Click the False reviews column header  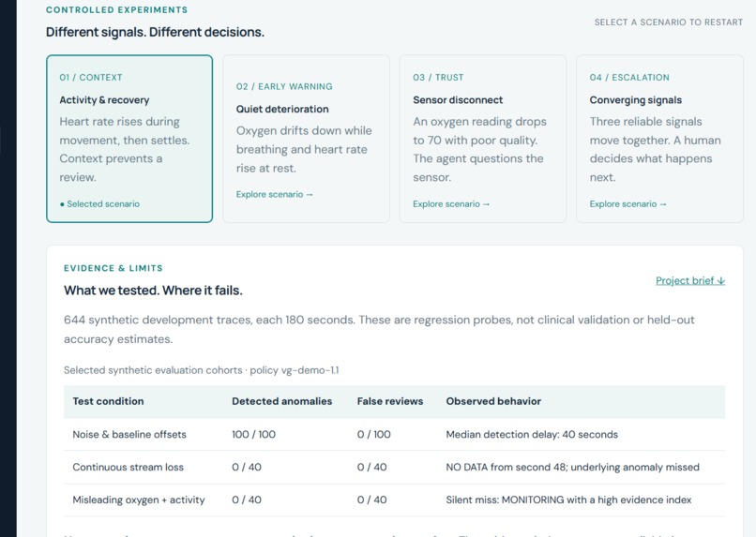(x=390, y=401)
